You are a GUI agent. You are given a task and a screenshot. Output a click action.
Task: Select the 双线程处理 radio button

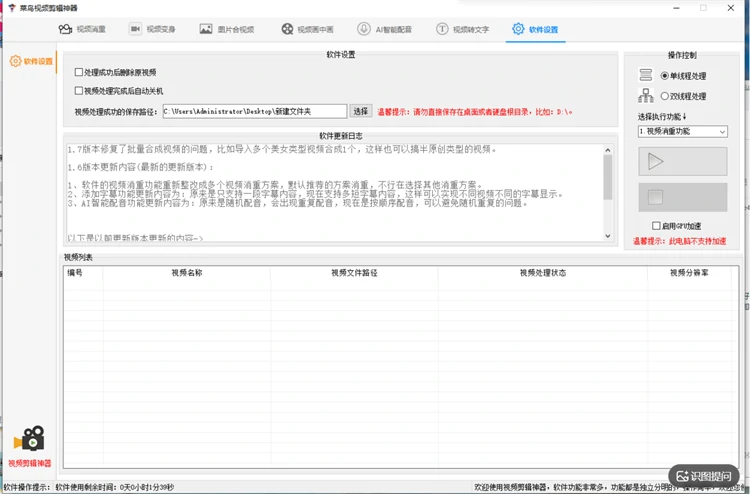(664, 96)
